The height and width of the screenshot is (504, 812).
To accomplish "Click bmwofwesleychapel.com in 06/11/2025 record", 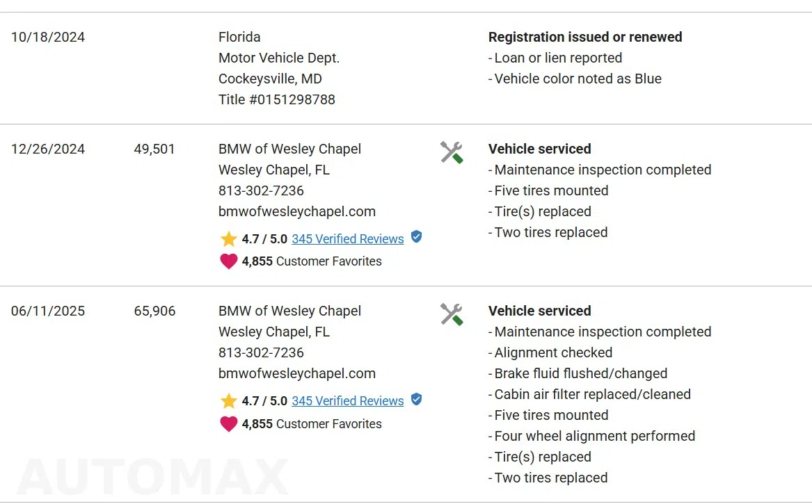I will (x=296, y=373).
